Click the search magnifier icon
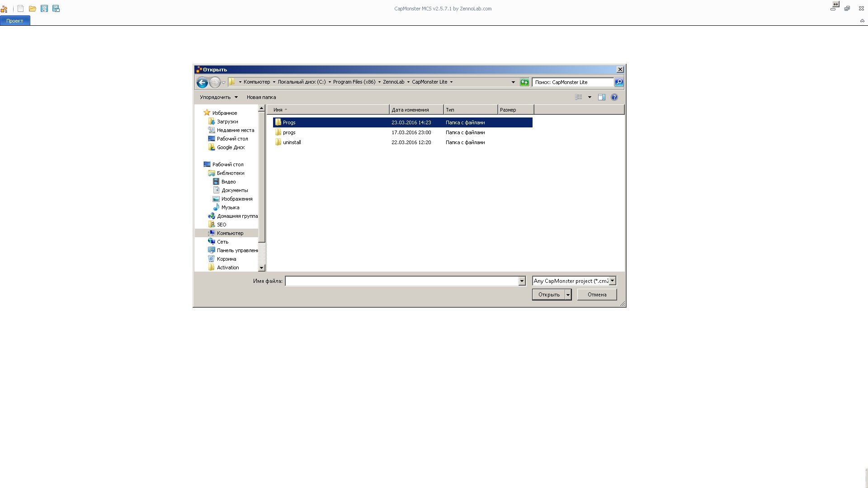Viewport: 868px width, 488px height. [x=619, y=82]
